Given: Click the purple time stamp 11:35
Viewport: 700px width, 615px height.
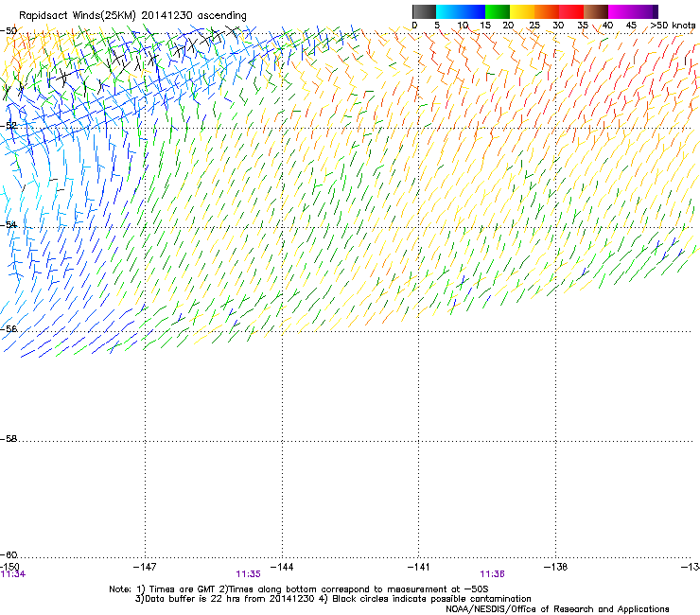Looking at the screenshot, I should 248,574.
